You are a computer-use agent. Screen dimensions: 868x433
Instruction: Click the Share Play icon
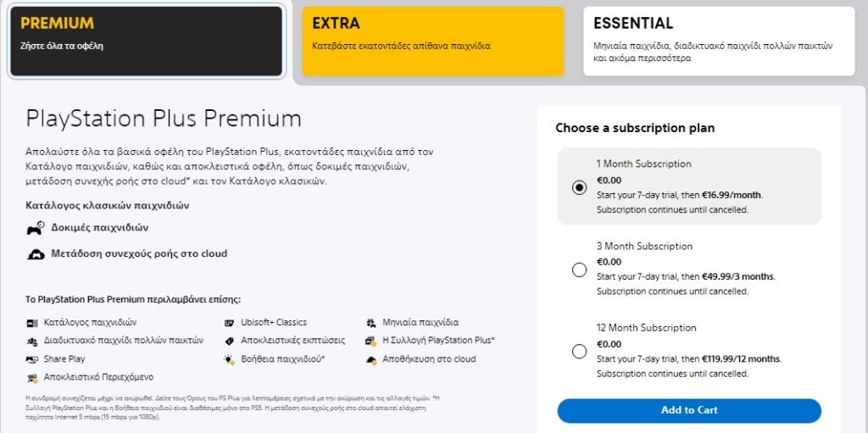[32, 359]
